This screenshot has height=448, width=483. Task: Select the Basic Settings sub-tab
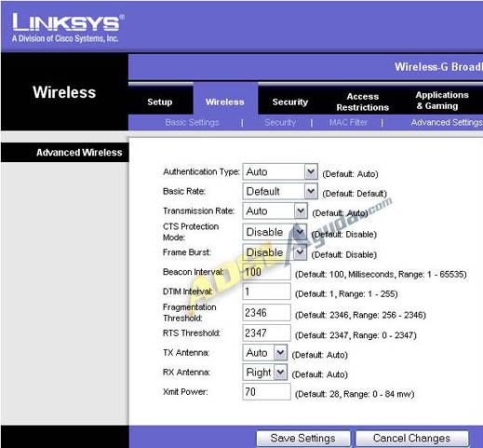192,123
